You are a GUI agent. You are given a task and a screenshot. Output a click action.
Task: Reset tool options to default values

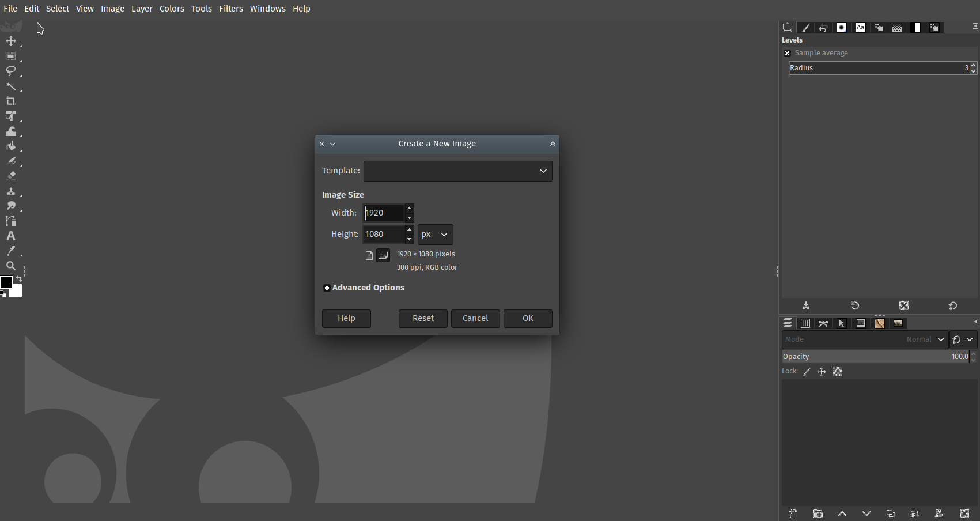click(953, 305)
